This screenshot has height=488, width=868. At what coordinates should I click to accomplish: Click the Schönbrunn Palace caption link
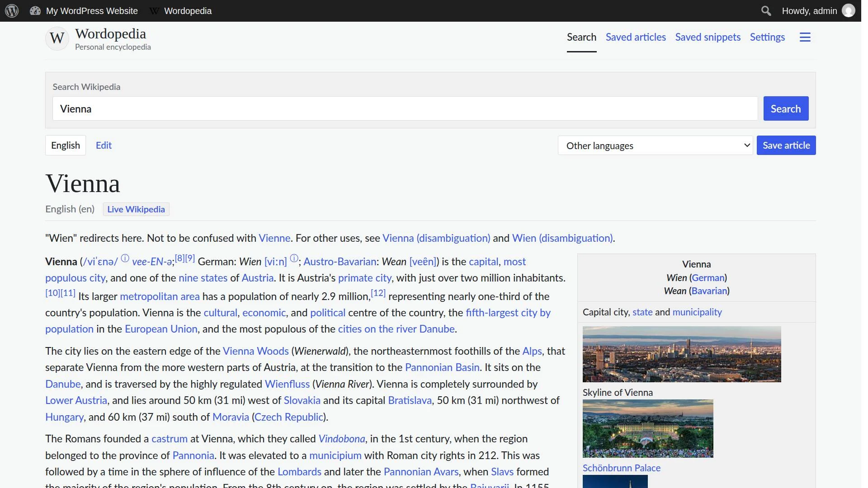point(622,468)
